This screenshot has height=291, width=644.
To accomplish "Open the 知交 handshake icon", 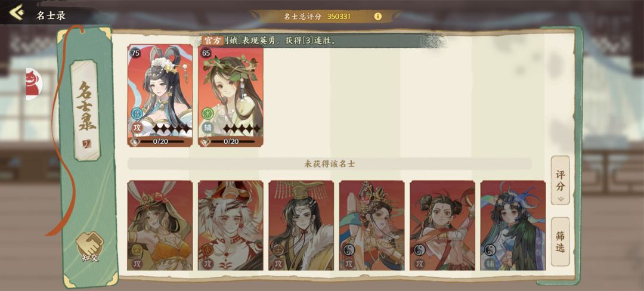I will click(x=90, y=247).
